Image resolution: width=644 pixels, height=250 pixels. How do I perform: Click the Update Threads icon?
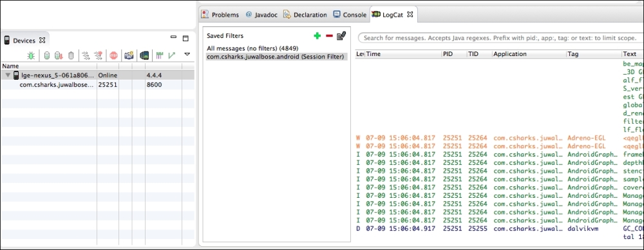point(86,55)
